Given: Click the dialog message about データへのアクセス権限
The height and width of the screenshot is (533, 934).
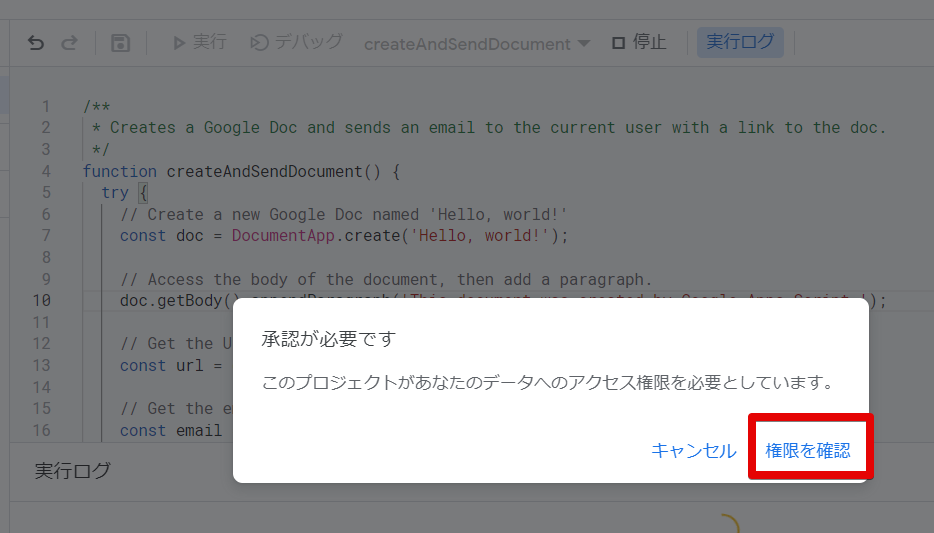Looking at the screenshot, I should (x=549, y=382).
